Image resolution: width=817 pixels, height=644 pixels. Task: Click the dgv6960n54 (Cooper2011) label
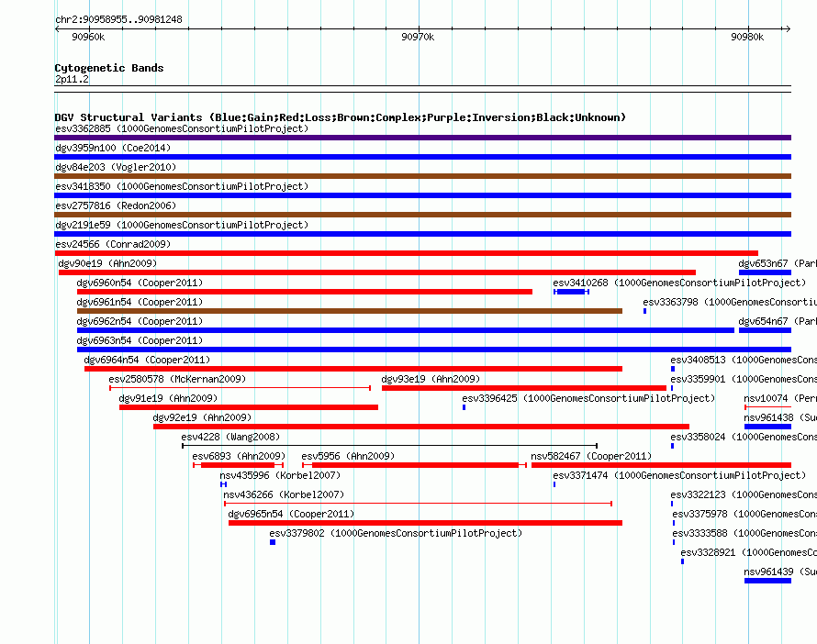click(140, 283)
